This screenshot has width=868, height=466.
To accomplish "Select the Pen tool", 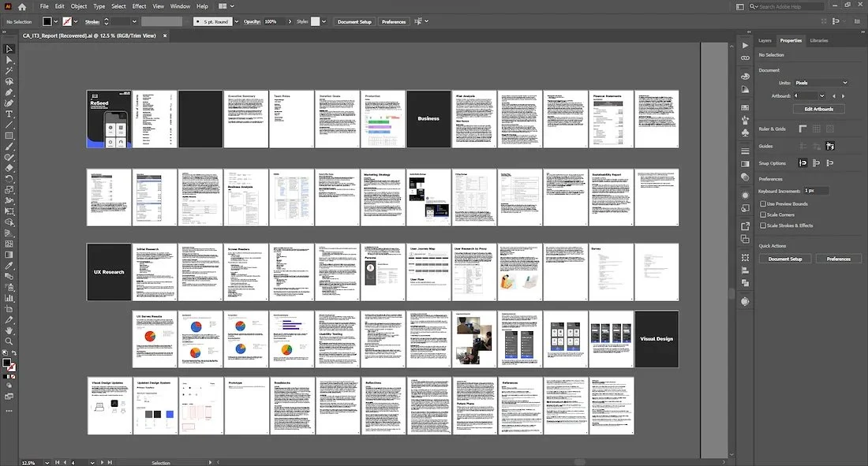I will click(x=9, y=92).
